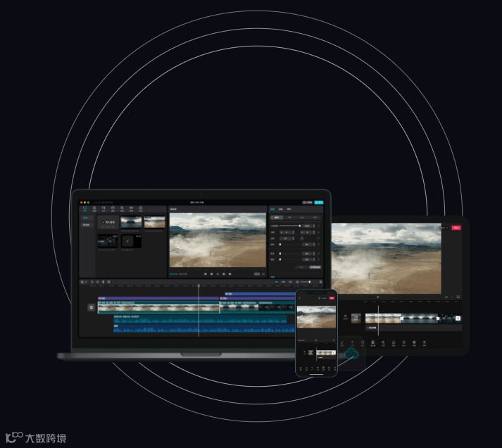This screenshot has height=448, width=502.
Task: Click the rotation dial in inspector
Action: click(302, 239)
